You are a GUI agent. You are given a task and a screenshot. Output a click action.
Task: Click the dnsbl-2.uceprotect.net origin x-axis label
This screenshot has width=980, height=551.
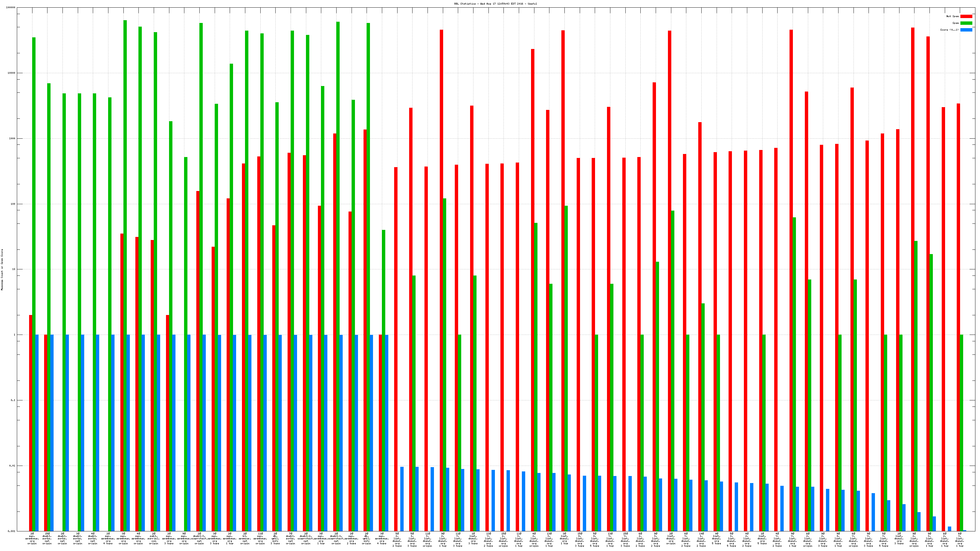[x=306, y=539]
